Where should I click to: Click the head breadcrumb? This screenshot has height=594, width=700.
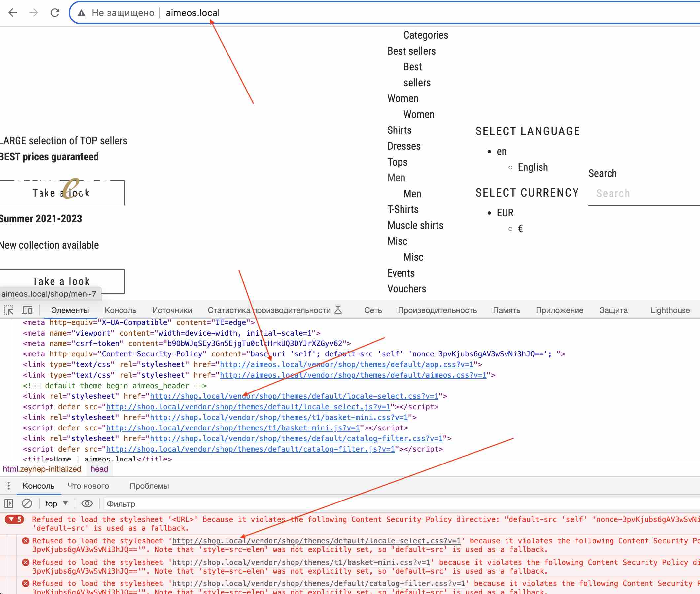[x=99, y=469]
